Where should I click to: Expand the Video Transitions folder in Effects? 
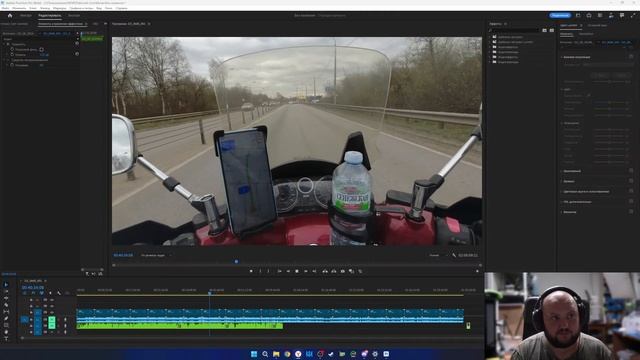490,62
